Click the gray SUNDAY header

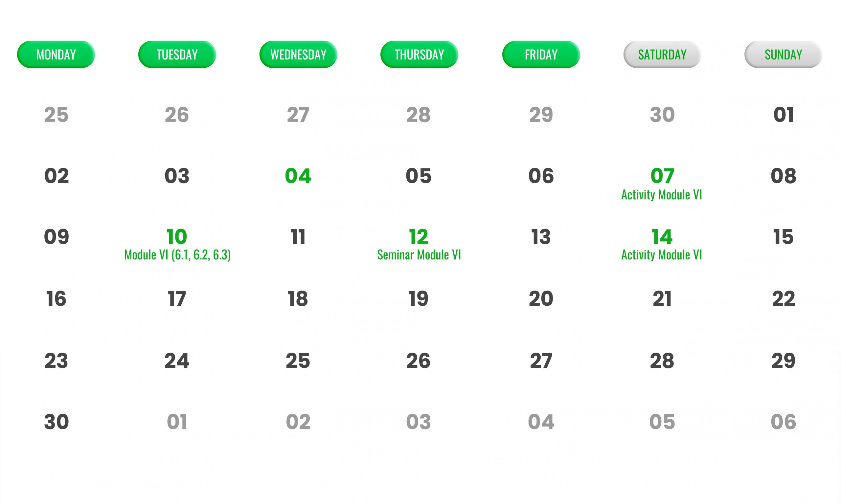coord(783,54)
